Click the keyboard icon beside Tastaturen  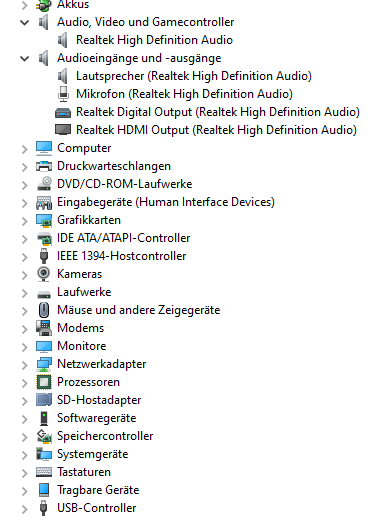click(x=44, y=472)
